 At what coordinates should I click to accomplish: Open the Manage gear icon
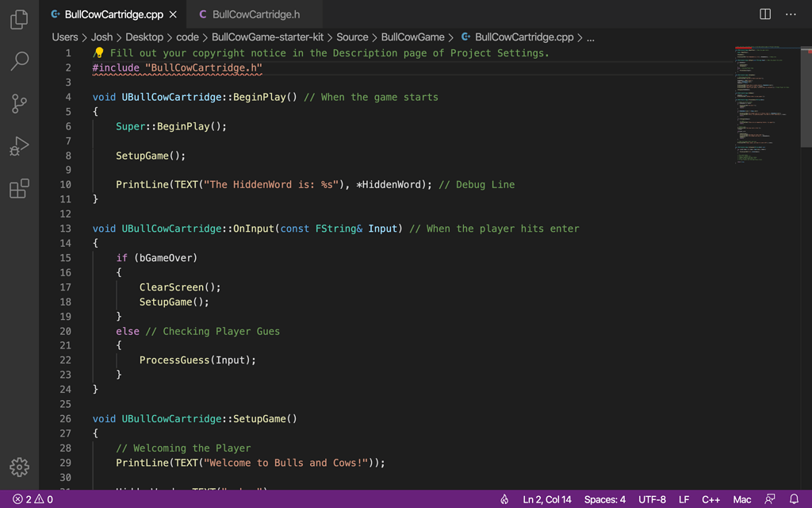tap(19, 467)
